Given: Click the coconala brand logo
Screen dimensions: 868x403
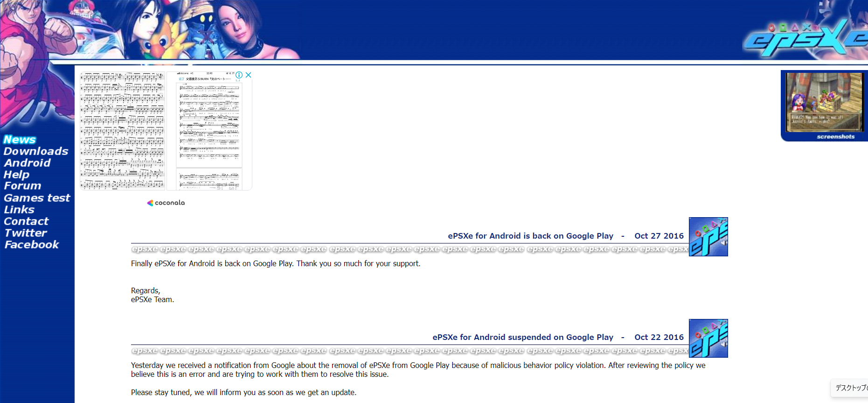Looking at the screenshot, I should (x=166, y=203).
